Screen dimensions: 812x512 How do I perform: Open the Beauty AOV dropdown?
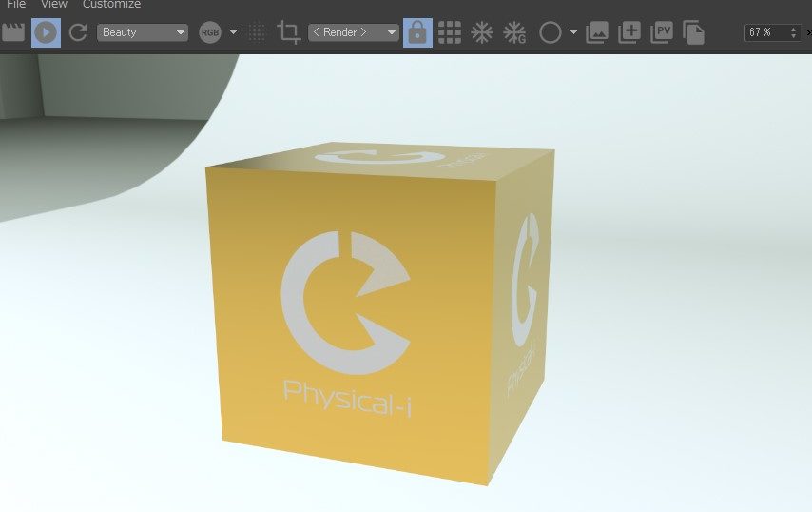point(143,32)
